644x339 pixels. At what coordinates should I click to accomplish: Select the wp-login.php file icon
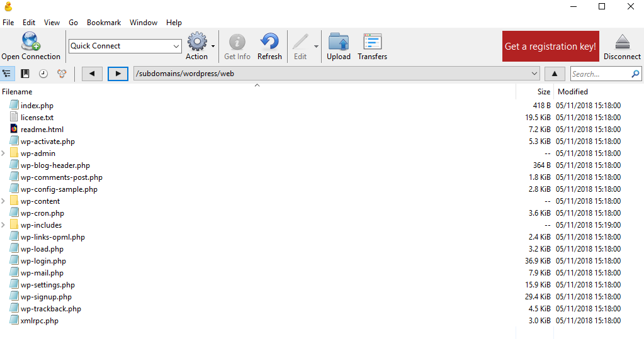14,260
